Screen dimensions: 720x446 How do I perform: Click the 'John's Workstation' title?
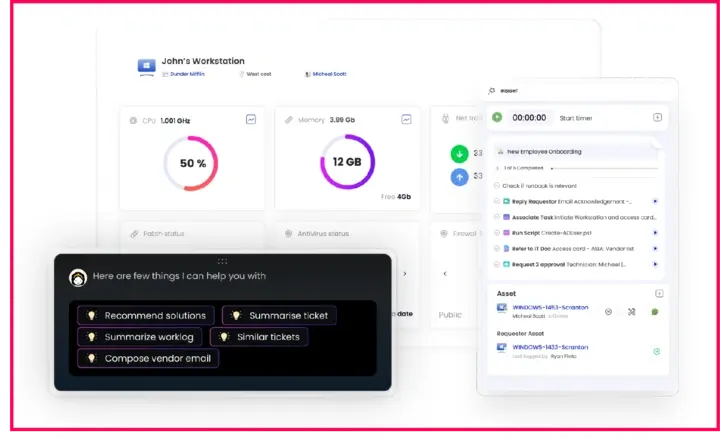pyautogui.click(x=203, y=61)
